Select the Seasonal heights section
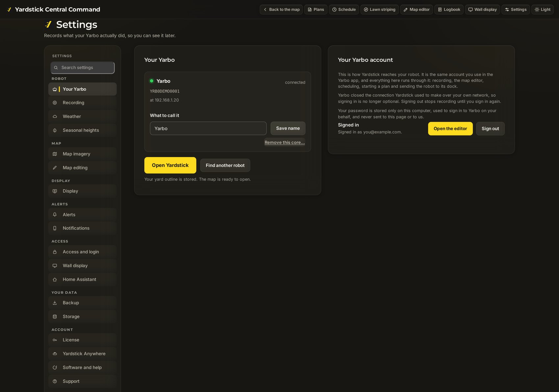 pyautogui.click(x=83, y=130)
